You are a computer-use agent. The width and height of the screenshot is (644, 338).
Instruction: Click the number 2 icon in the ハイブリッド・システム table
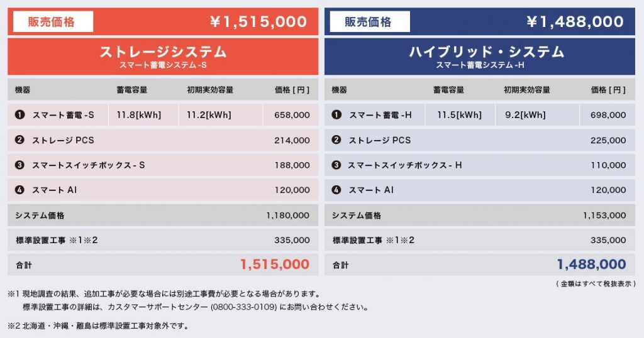click(336, 140)
